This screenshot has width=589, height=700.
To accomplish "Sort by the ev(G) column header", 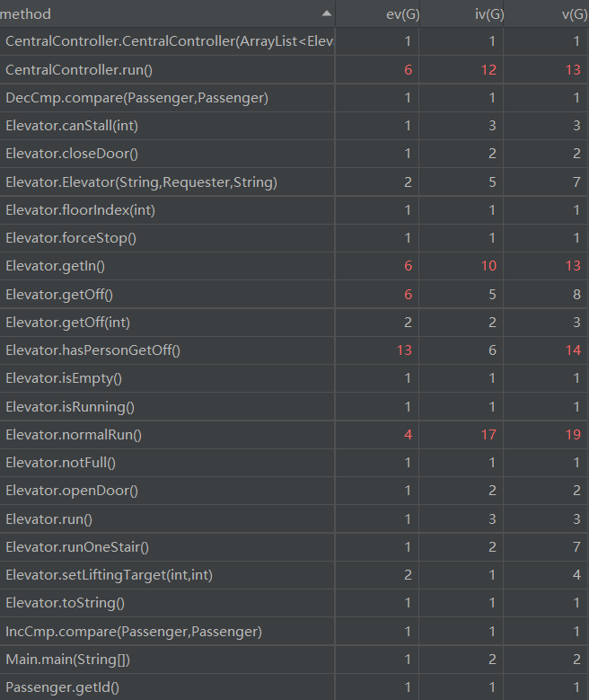I will (377, 13).
